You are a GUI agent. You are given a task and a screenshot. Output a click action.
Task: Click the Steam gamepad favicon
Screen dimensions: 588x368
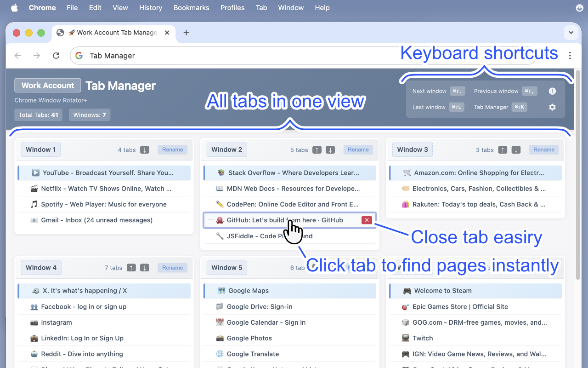(x=407, y=291)
